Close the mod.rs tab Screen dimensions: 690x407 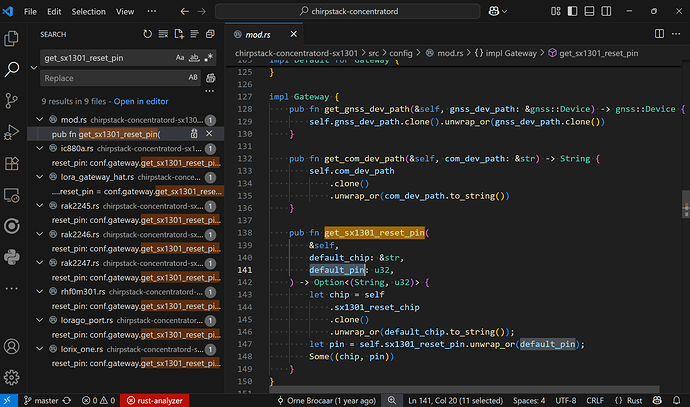tap(294, 34)
